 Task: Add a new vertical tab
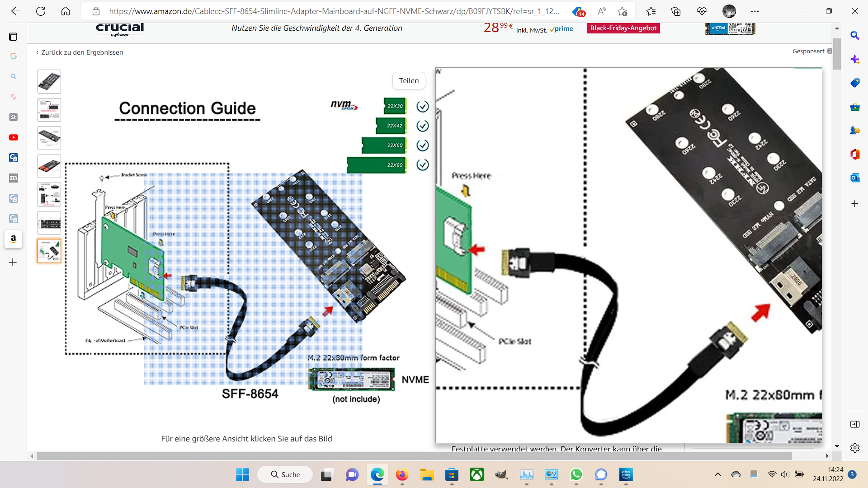point(13,263)
